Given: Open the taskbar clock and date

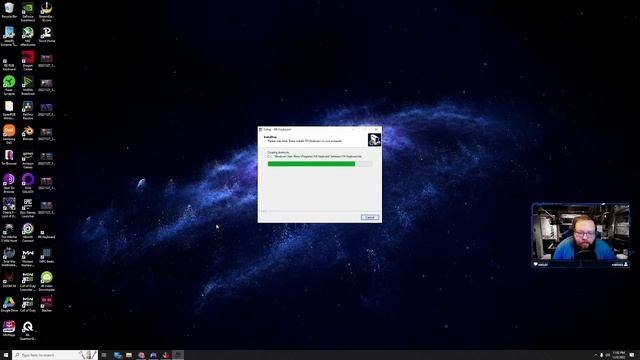Looking at the screenshot, I should click(x=619, y=355).
